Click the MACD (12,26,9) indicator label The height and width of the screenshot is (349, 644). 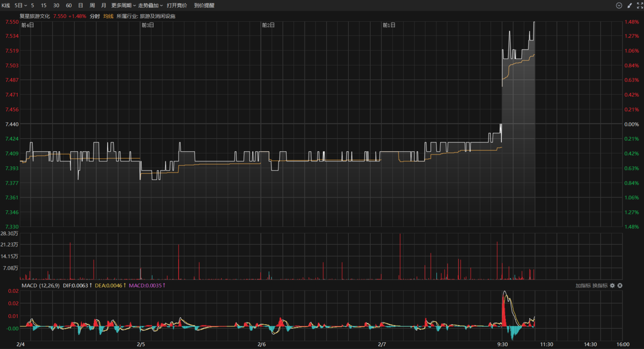40,286
